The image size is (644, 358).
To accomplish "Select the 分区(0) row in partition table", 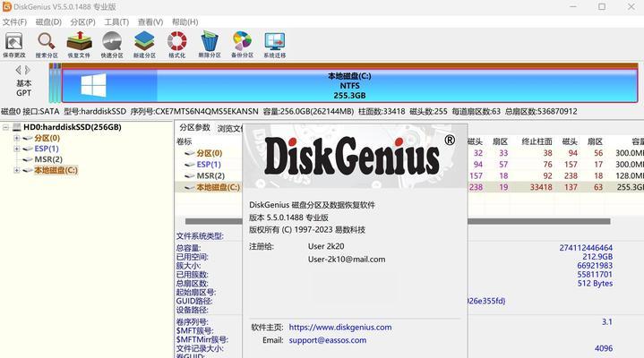I will [209, 153].
